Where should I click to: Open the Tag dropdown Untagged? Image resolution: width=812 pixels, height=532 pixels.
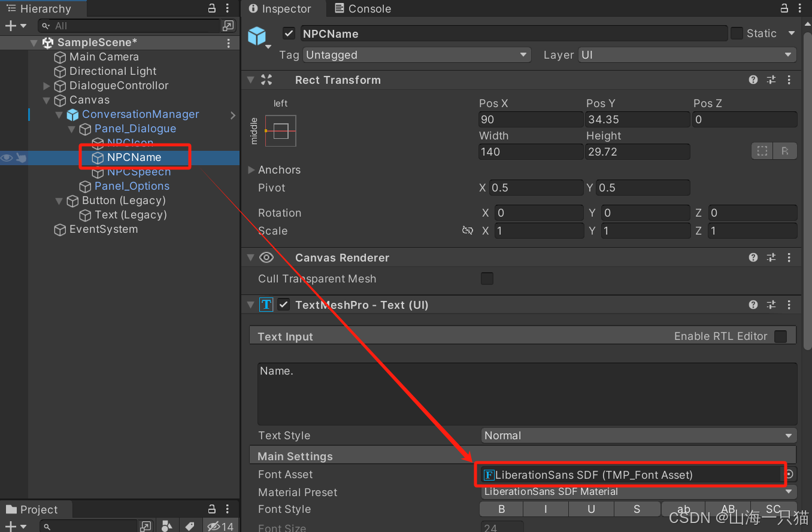coord(417,55)
